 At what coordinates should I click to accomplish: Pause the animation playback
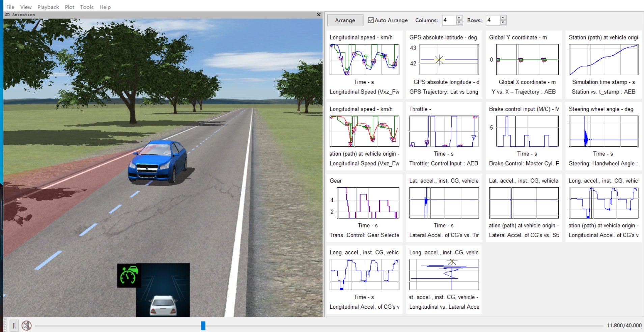14,326
